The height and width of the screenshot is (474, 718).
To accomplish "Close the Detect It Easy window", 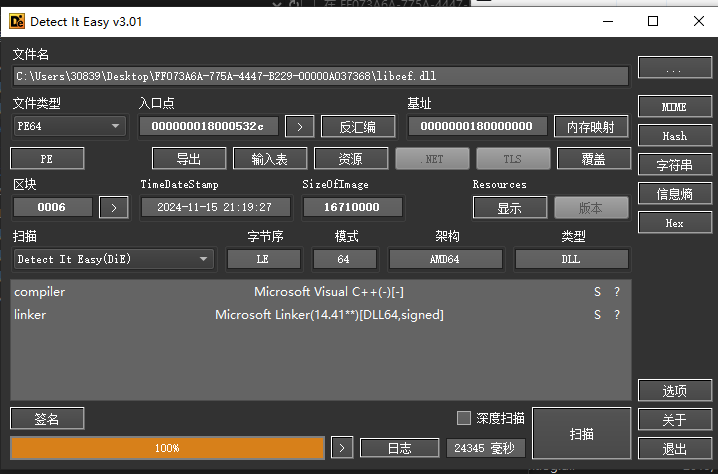I will (699, 21).
